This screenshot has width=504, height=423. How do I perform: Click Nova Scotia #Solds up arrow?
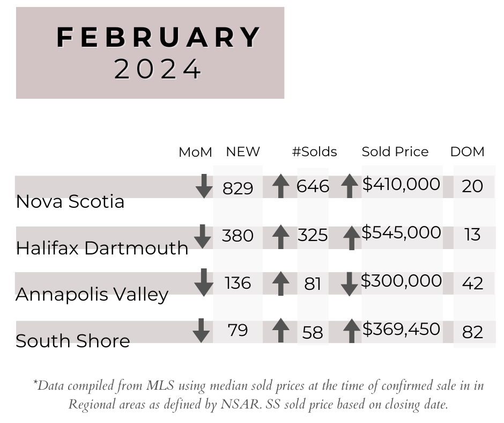[x=280, y=186]
